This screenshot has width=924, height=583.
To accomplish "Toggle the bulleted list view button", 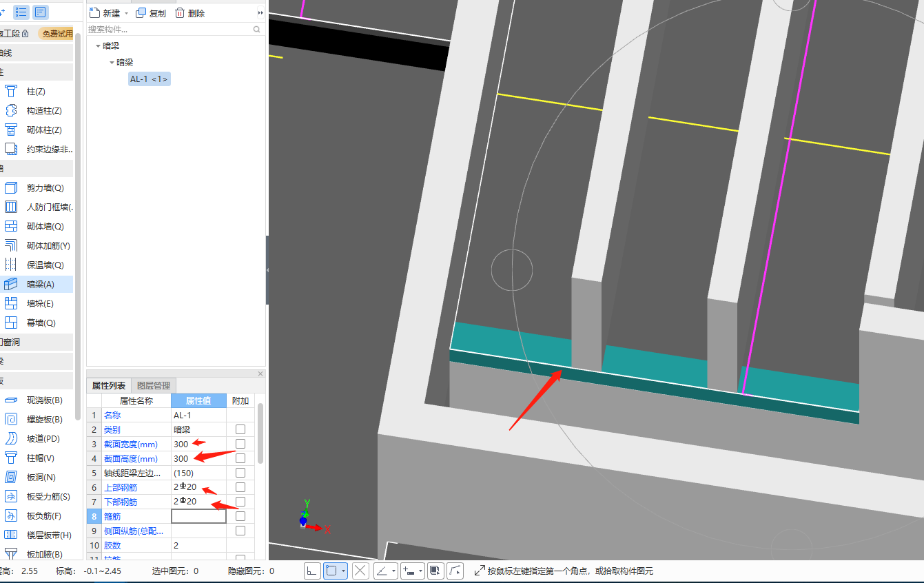I will 21,12.
